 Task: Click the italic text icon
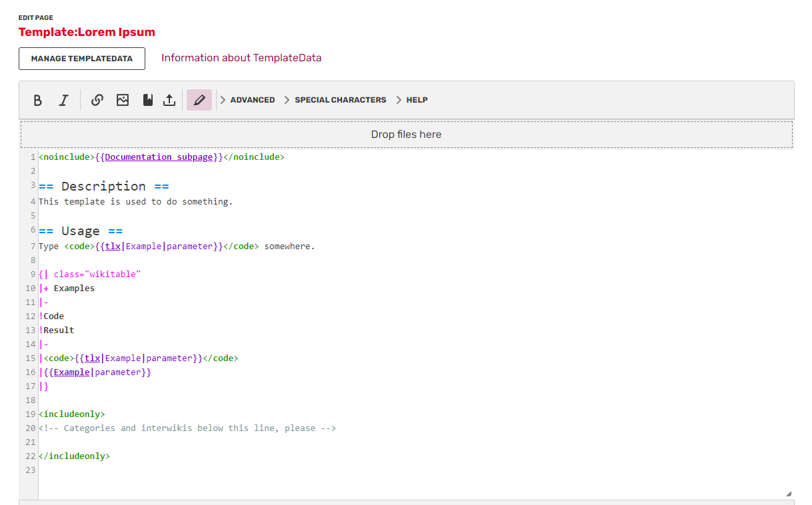[63, 100]
